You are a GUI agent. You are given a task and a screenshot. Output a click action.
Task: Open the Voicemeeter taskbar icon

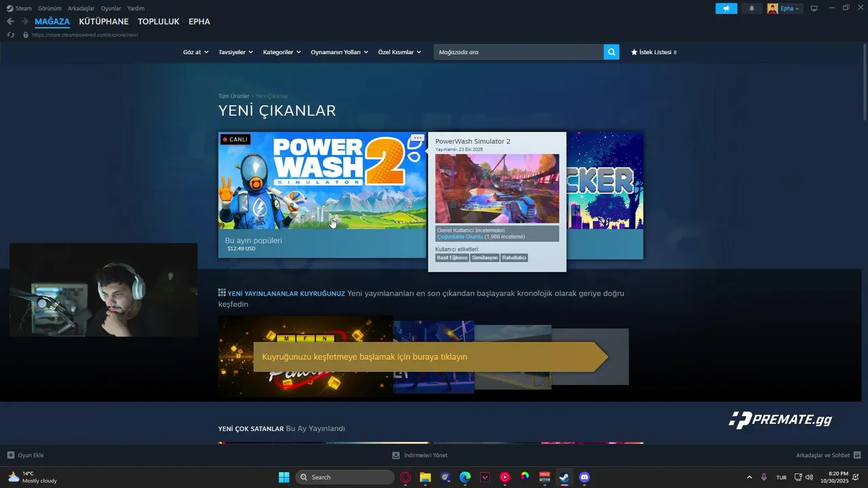coord(545,477)
